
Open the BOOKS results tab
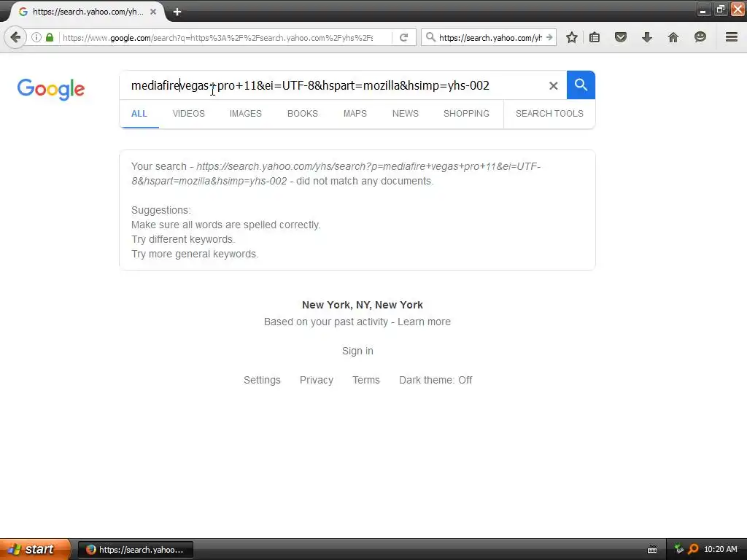coord(303,113)
